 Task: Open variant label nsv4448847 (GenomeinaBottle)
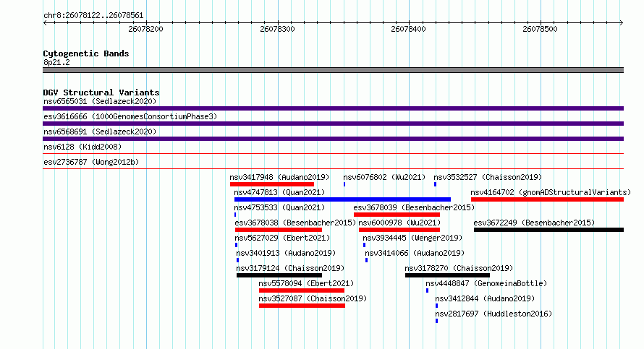(x=487, y=283)
